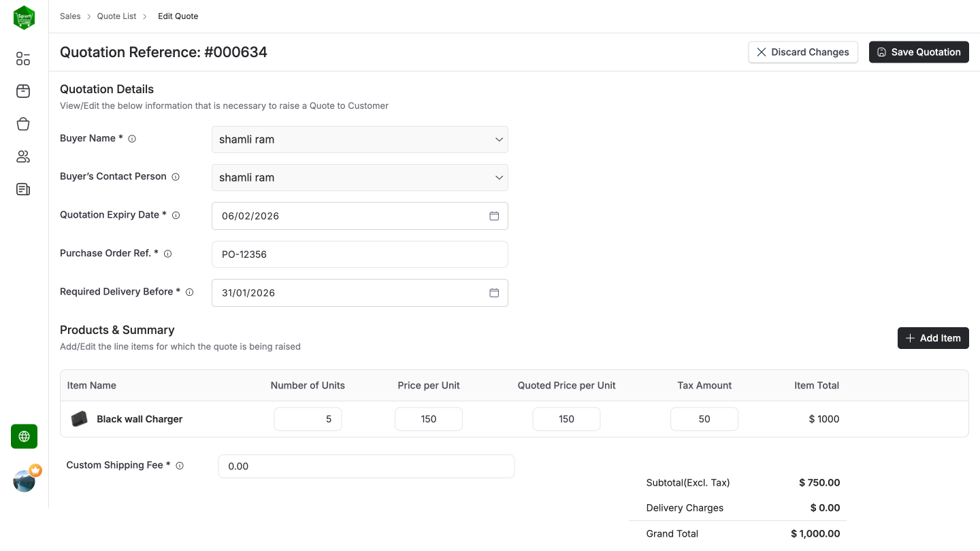Open the news/reports icon in sidebar
Viewport: 980px width, 551px height.
[23, 189]
